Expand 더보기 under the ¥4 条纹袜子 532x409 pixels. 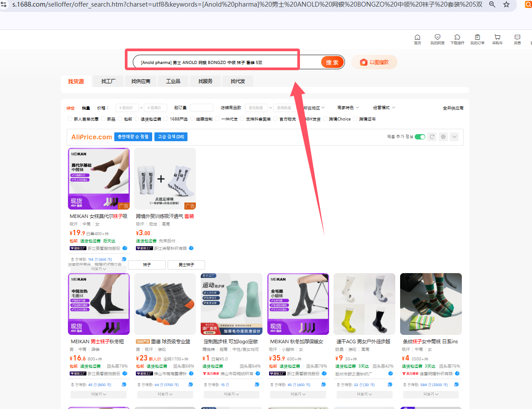point(431,394)
